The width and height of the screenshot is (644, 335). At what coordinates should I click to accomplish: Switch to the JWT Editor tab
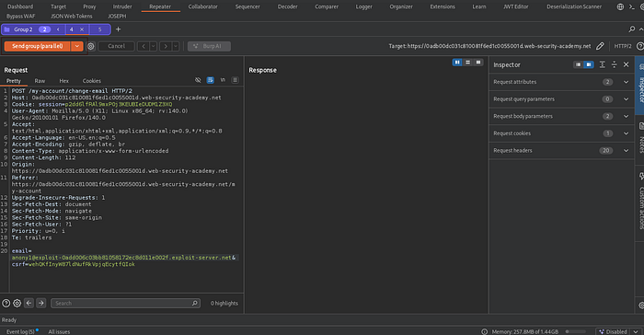[516, 6]
